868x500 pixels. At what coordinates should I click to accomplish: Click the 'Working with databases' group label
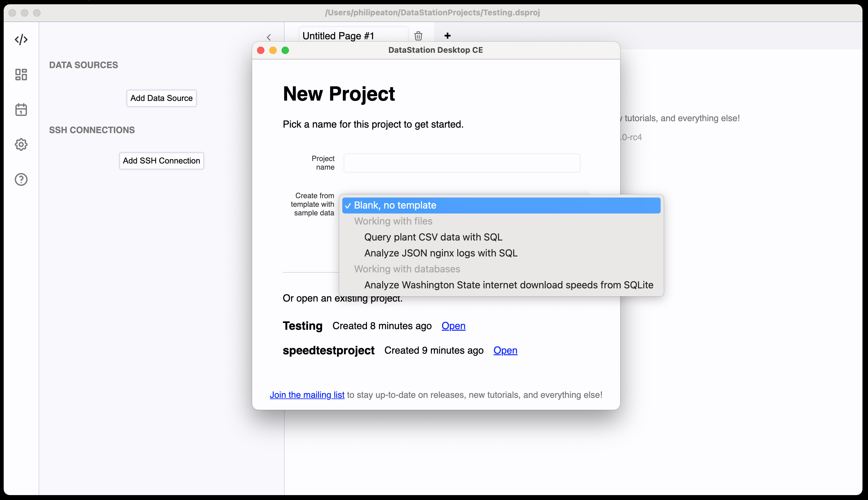click(x=407, y=269)
